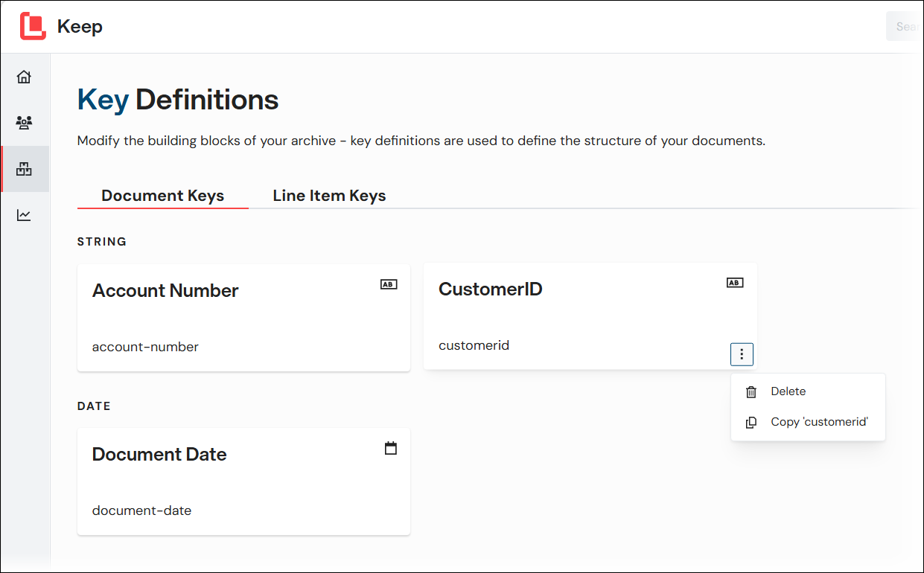Open the Home page from sidebar
Image resolution: width=924 pixels, height=573 pixels.
click(25, 77)
